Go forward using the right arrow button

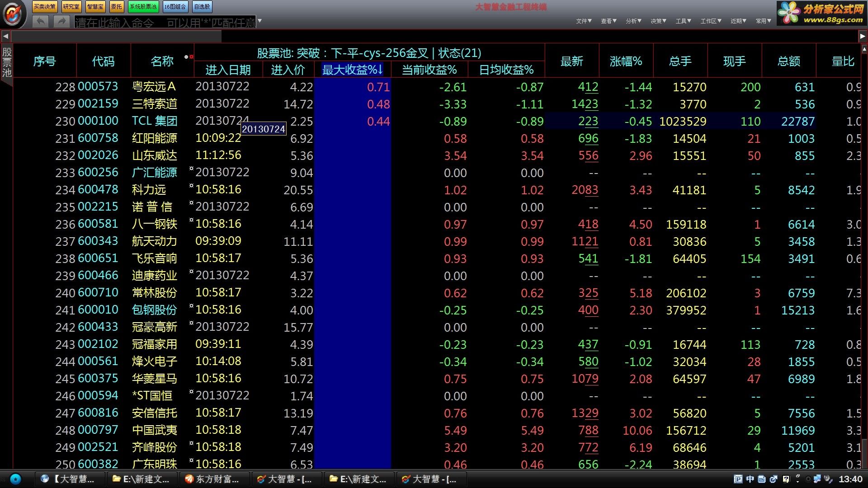tap(61, 21)
